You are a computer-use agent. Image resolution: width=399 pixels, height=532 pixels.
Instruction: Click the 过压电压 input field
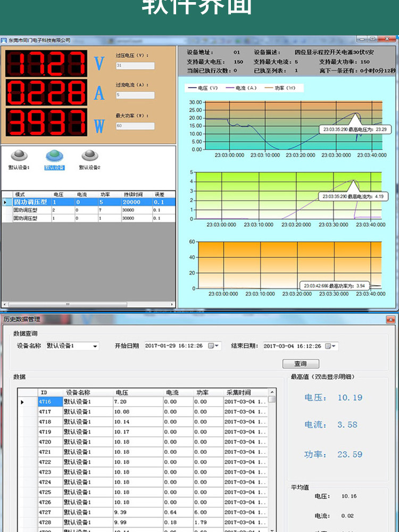(x=135, y=65)
